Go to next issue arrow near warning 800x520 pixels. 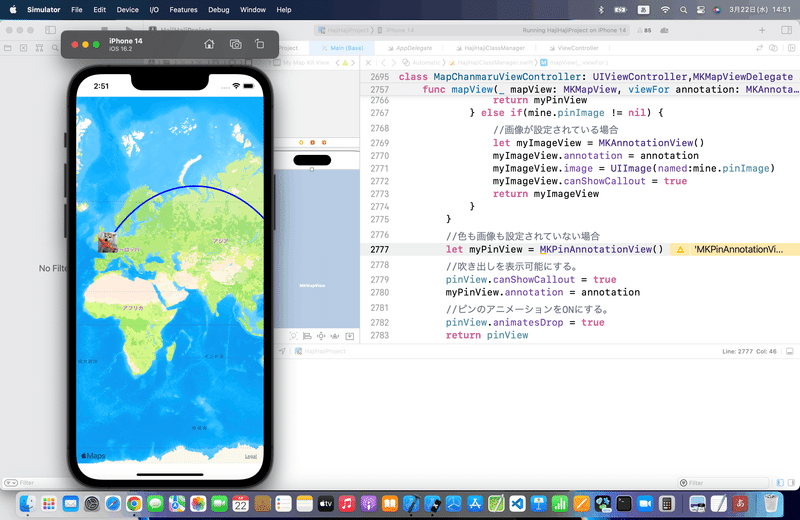coord(353,63)
